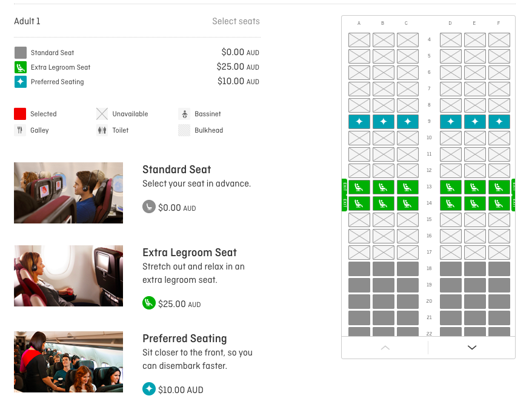Select standard seat 19E
Image resolution: width=532 pixels, height=410 pixels.
coord(474,285)
